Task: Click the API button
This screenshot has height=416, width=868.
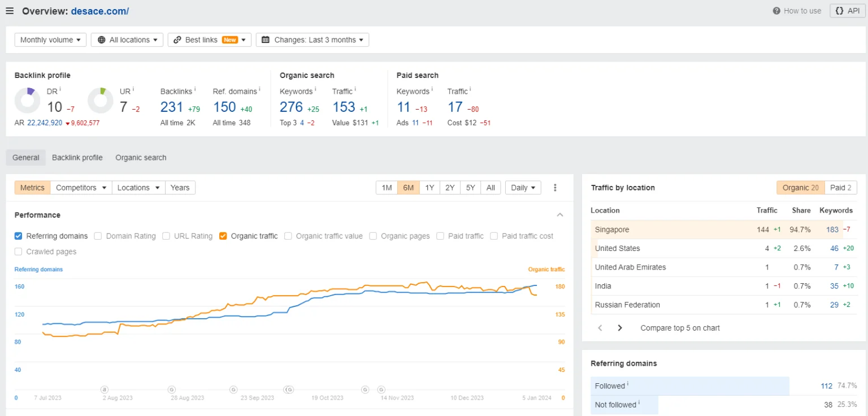Action: (848, 11)
